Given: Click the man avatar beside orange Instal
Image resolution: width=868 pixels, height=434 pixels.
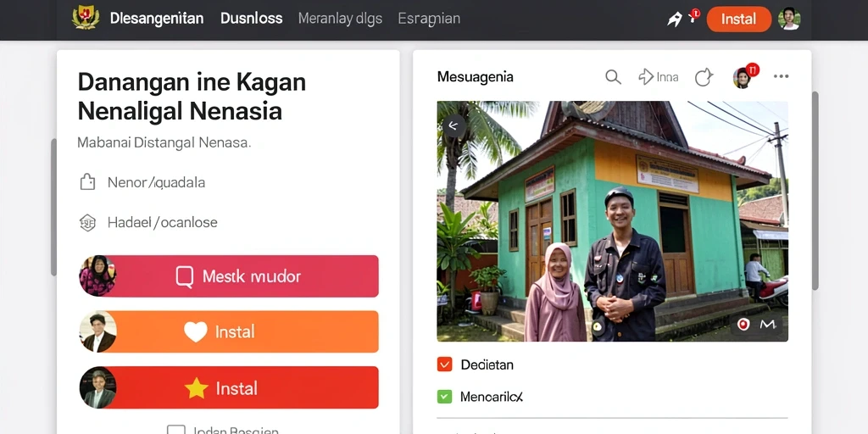Looking at the screenshot, I should [98, 331].
